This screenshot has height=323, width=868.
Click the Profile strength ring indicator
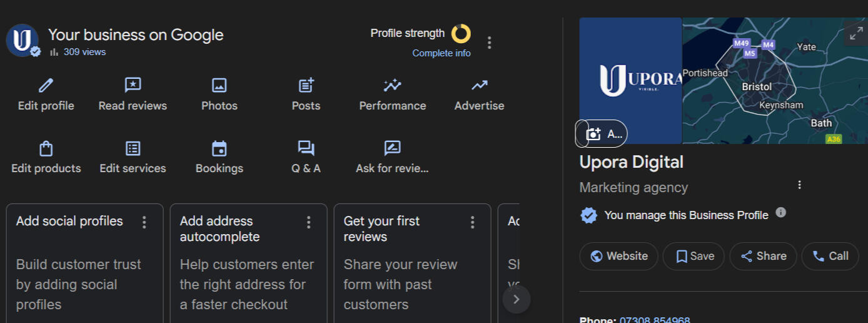[x=462, y=34]
